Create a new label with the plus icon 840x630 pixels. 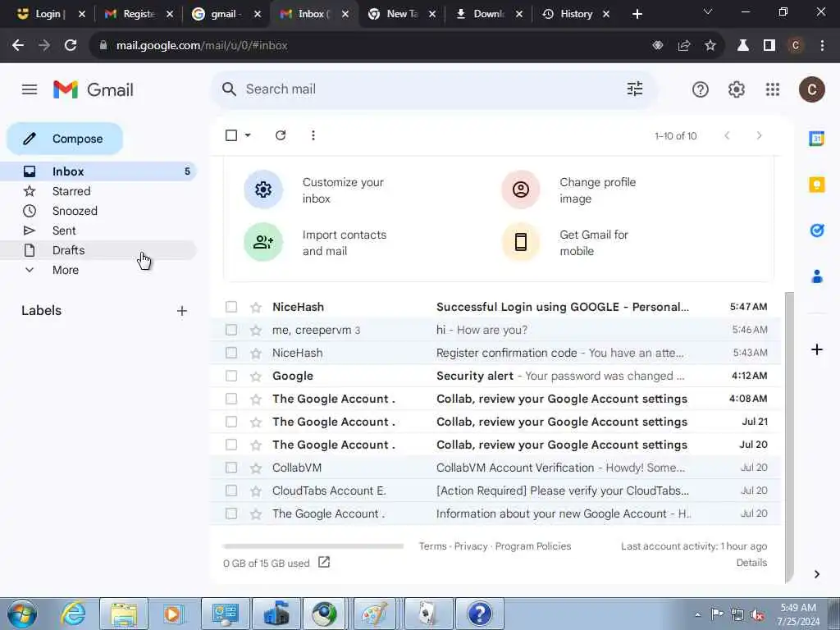pos(182,311)
